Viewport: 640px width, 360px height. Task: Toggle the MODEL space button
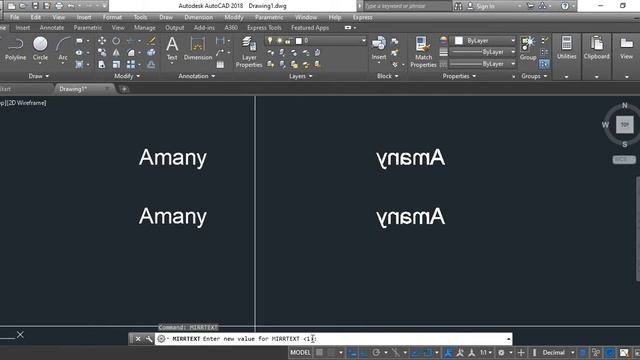(300, 352)
